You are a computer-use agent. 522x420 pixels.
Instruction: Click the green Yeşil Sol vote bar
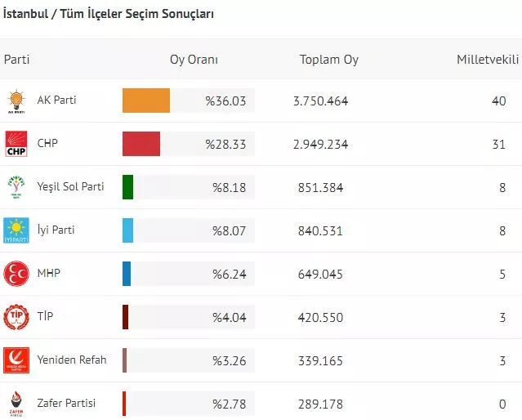click(x=127, y=187)
